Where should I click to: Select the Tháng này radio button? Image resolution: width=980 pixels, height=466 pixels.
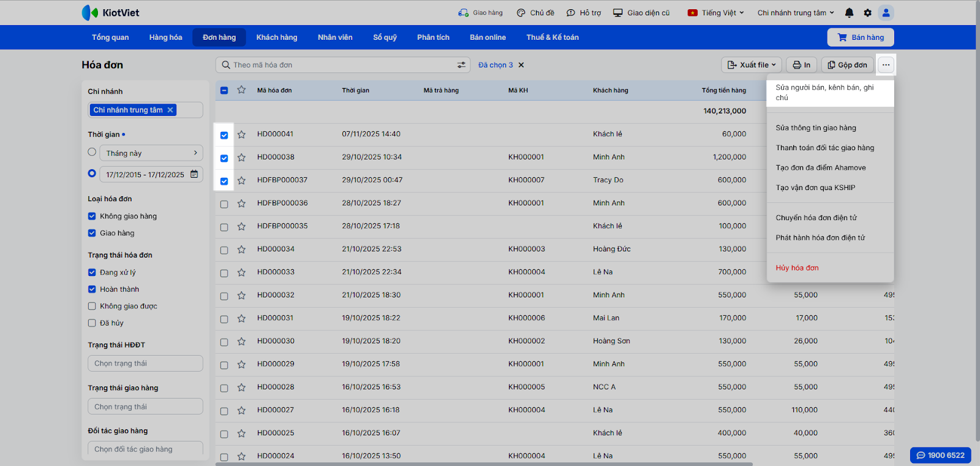[92, 152]
